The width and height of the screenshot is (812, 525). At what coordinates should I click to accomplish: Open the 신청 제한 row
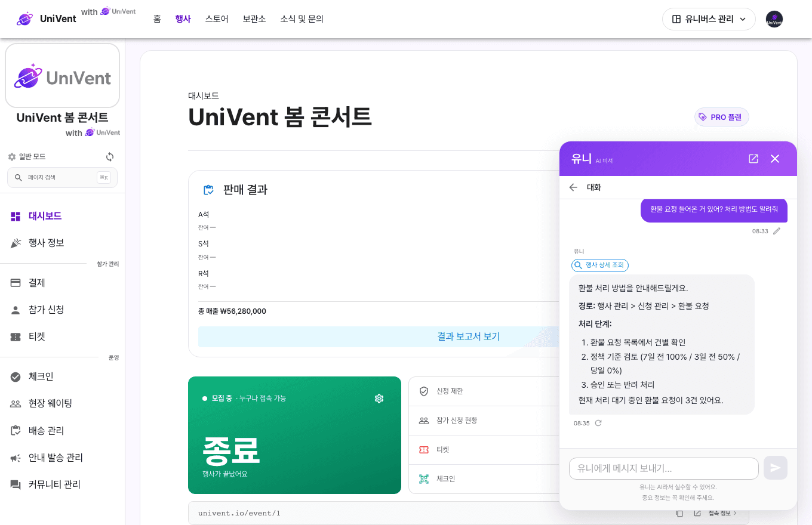pyautogui.click(x=484, y=391)
